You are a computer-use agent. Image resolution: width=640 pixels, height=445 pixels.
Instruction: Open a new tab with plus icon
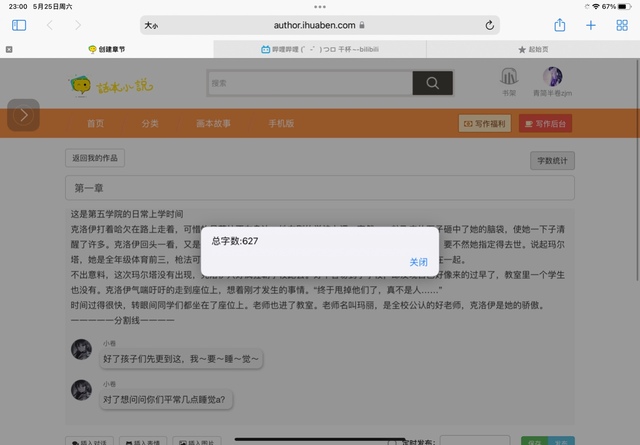click(x=591, y=25)
